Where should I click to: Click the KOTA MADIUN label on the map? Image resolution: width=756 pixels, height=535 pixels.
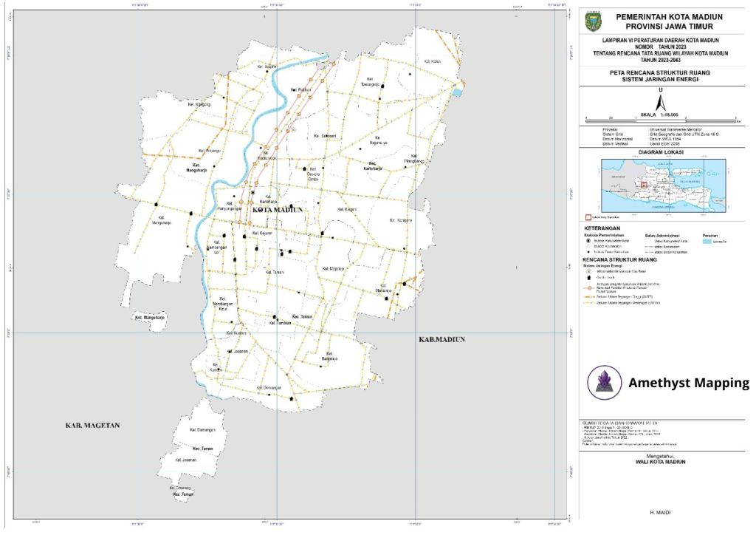(278, 210)
